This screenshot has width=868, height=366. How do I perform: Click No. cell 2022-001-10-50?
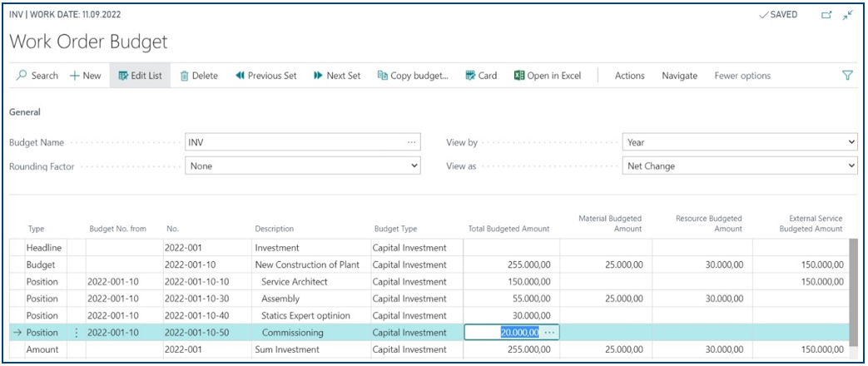point(207,333)
